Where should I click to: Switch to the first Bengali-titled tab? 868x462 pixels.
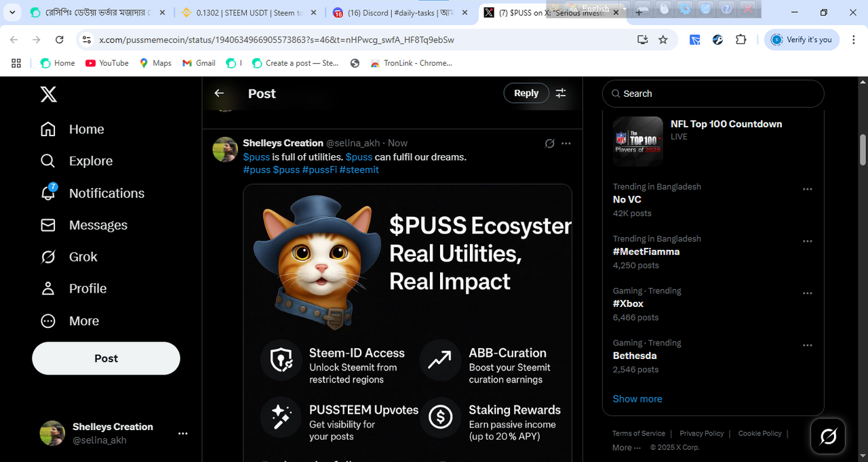[x=97, y=12]
